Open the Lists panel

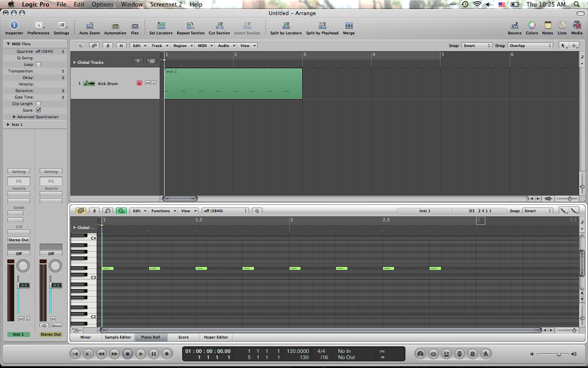[x=562, y=28]
